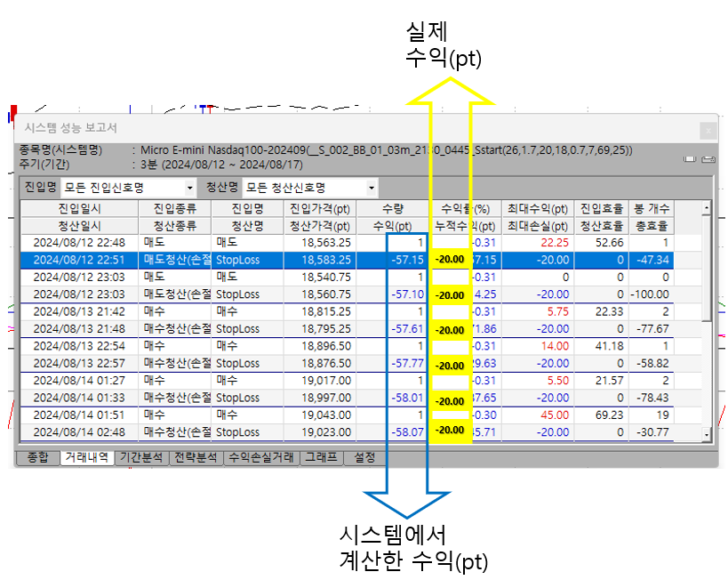Select the 거래내역 tab
Image resolution: width=728 pixels, height=580 pixels.
(87, 457)
